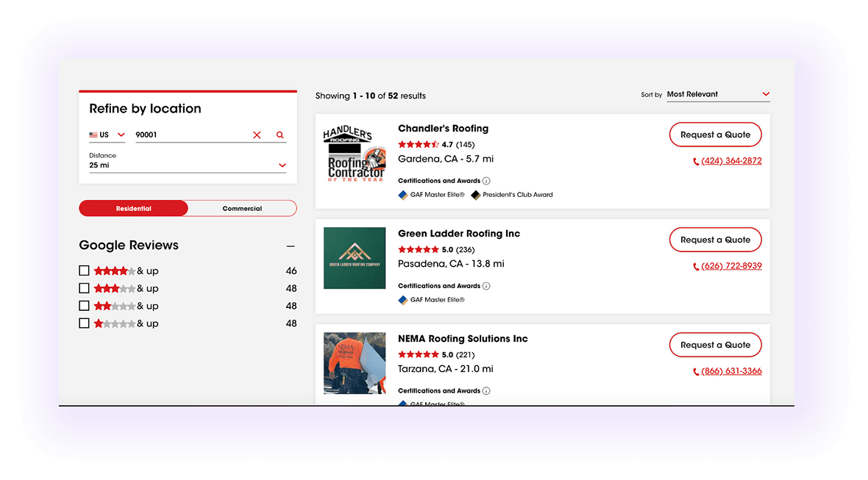The width and height of the screenshot is (868, 480).
Task: Call Green Ladder Roofing at (626) 722-8939
Action: tap(731, 266)
